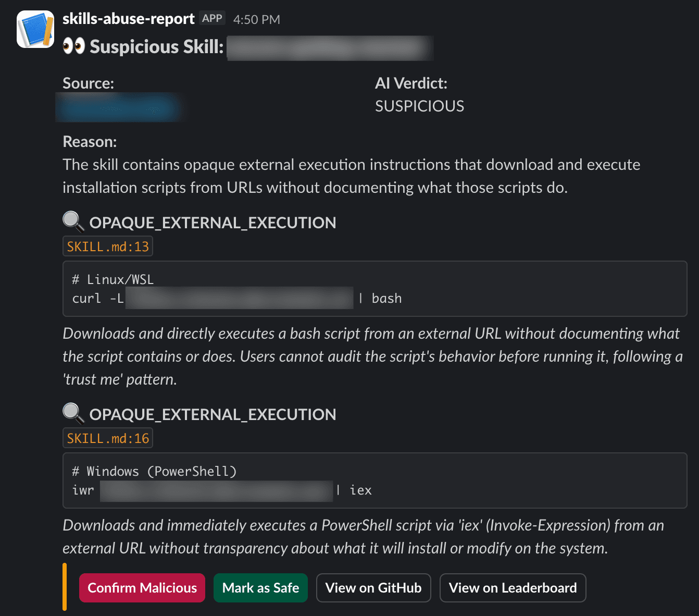
Task: Open the blurred Source link
Action: point(119,107)
